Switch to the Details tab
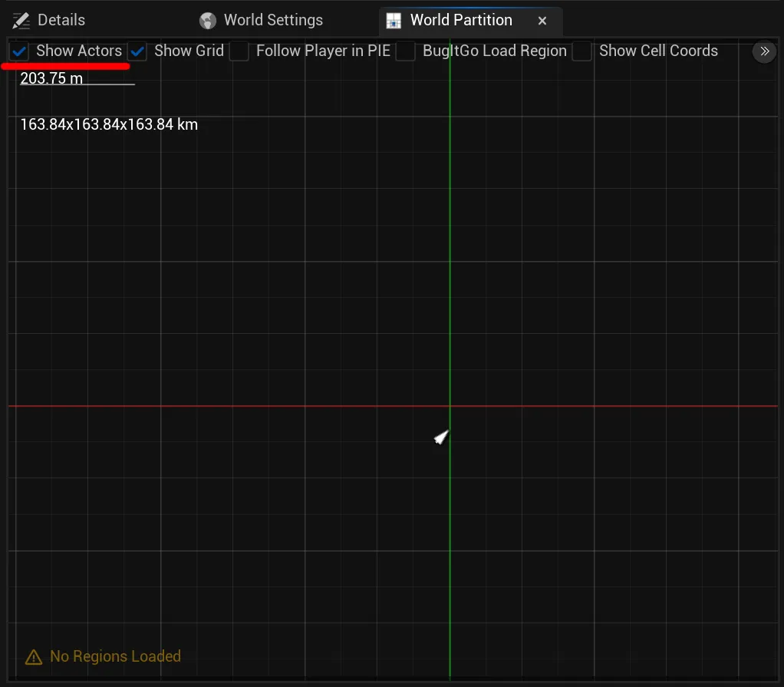This screenshot has height=687, width=784. [61, 20]
